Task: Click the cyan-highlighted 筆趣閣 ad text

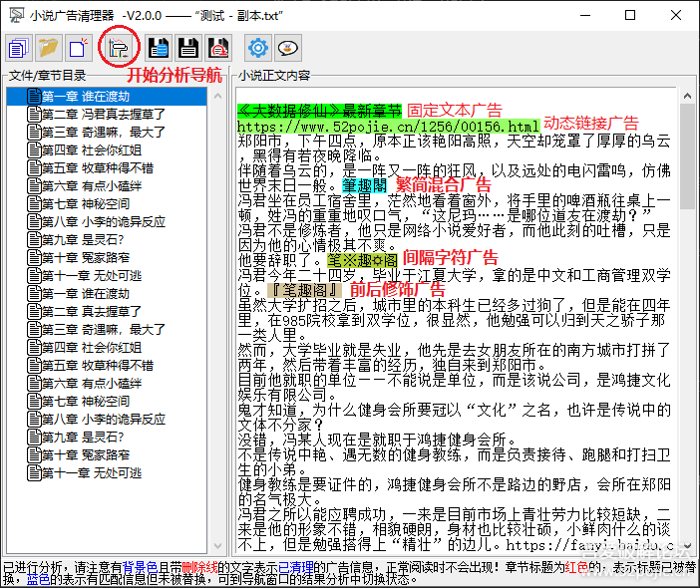Action: click(x=365, y=185)
